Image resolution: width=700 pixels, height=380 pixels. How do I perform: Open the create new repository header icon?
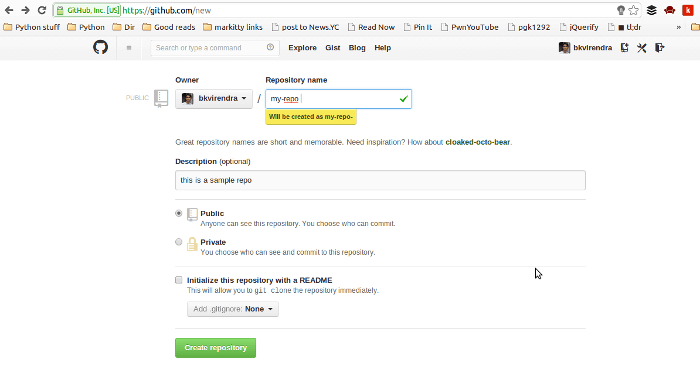[x=625, y=48]
